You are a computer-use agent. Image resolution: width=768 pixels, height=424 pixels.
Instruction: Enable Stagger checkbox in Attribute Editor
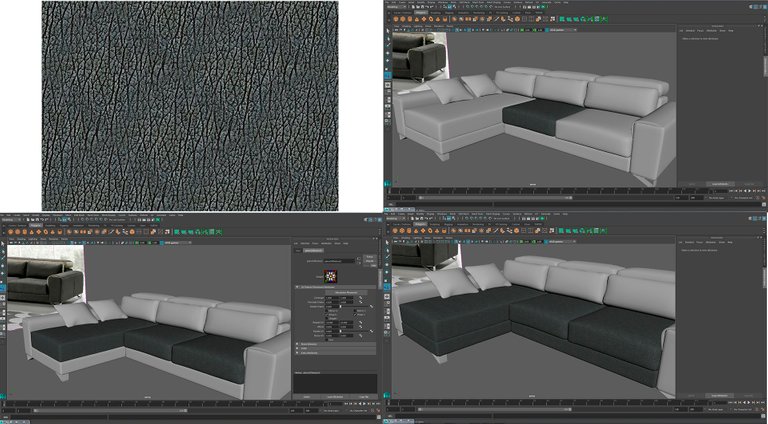pyautogui.click(x=327, y=318)
